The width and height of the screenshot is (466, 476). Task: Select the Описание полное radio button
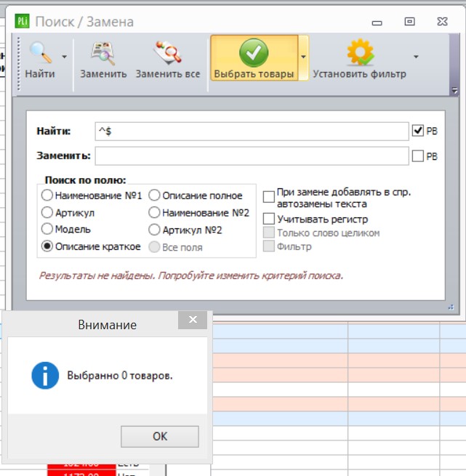click(154, 195)
